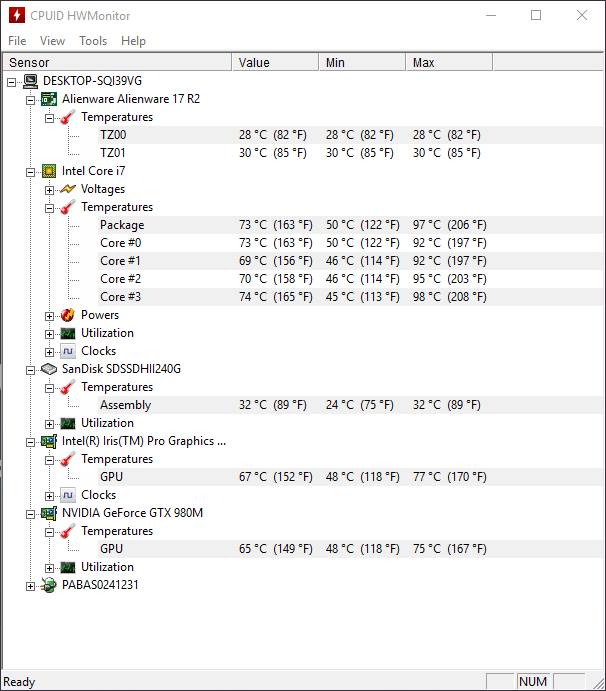This screenshot has height=691, width=606.
Task: Select the GPU row under Intel Iris Pro
Action: click(x=351, y=477)
